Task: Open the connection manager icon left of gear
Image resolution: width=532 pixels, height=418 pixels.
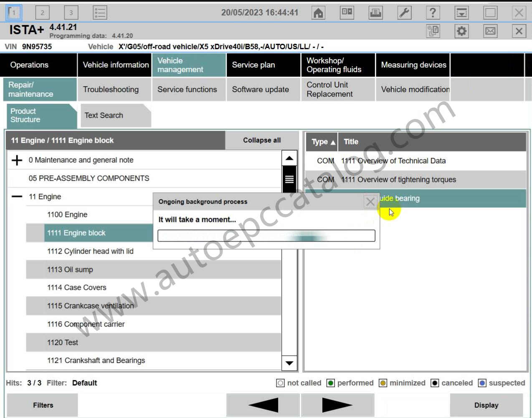Action: point(433,31)
